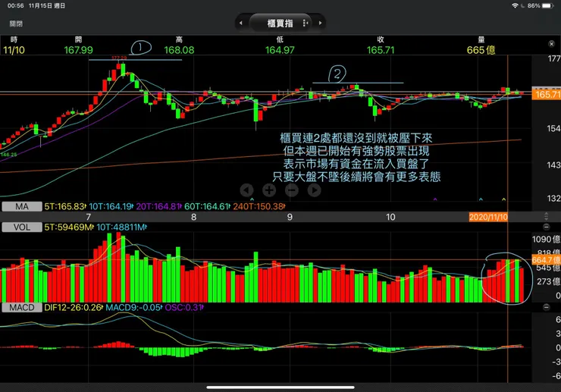Check the Wi-Fi status icon
The image size is (561, 392).
[515, 6]
